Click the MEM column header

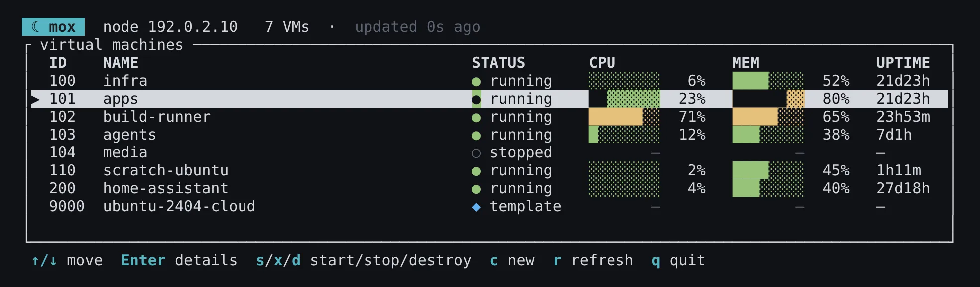point(746,63)
